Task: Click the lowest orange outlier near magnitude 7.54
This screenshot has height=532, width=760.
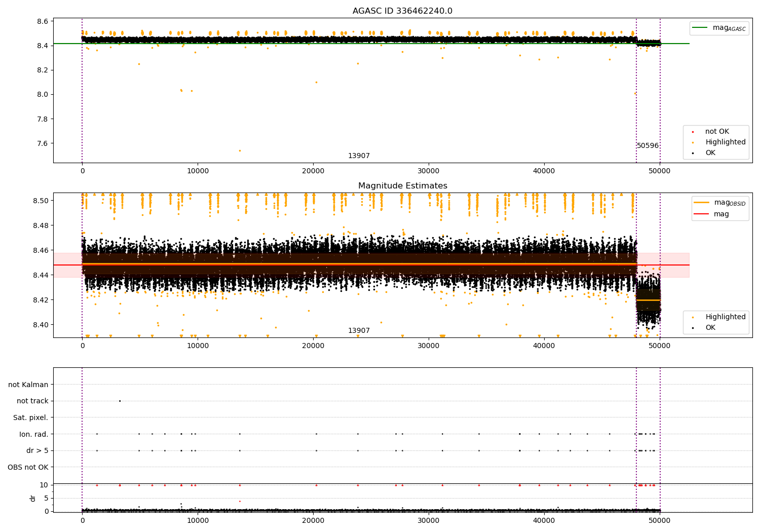Action: [240, 150]
